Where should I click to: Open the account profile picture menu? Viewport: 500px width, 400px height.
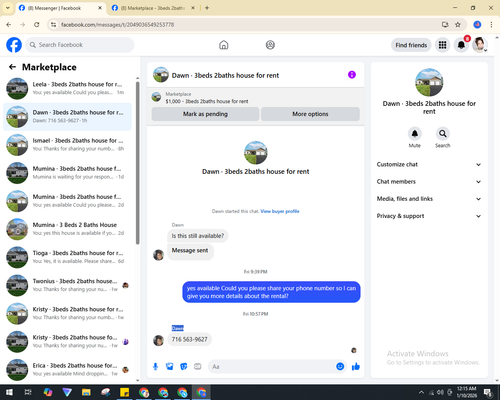coord(480,45)
